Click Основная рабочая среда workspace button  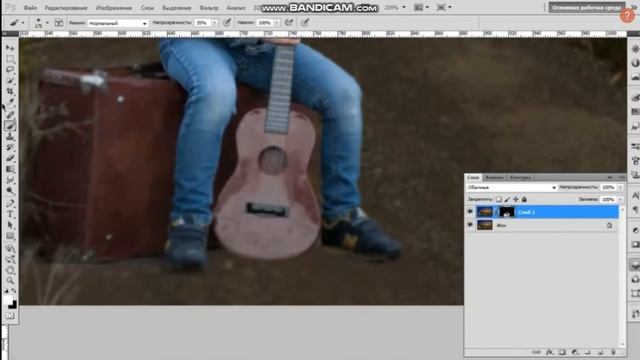[587, 8]
